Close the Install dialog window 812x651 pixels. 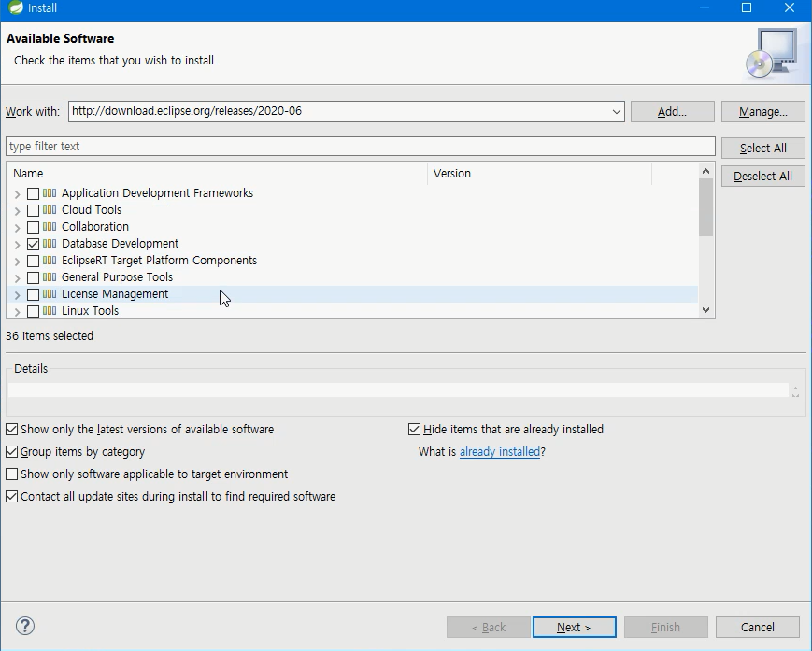point(790,7)
